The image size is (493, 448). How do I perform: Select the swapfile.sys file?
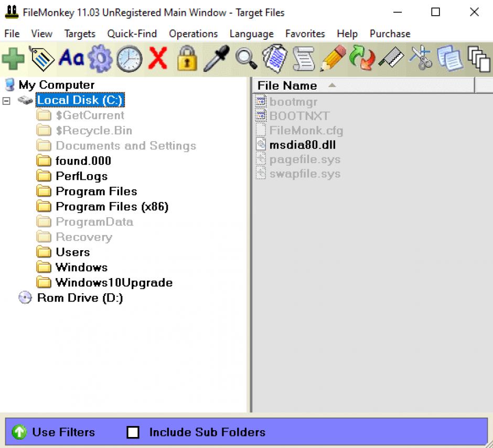(x=305, y=174)
